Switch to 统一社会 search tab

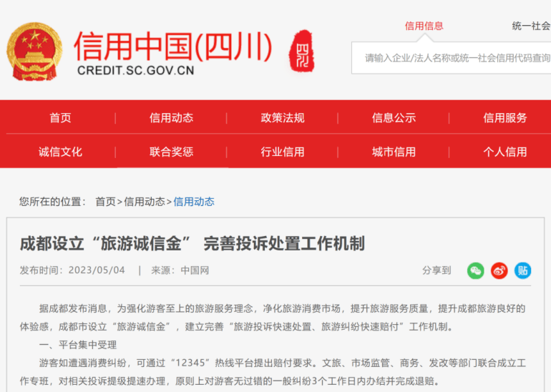click(531, 26)
